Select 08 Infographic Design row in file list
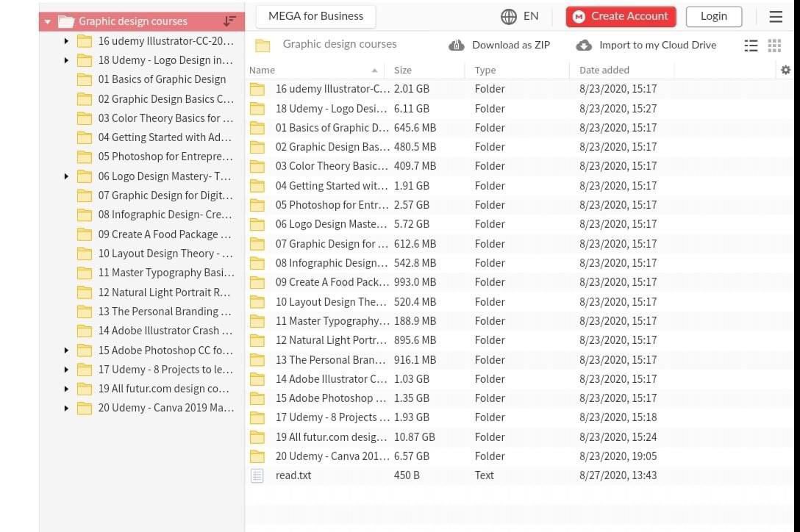Viewport: 800px width, 532px height. coord(520,263)
